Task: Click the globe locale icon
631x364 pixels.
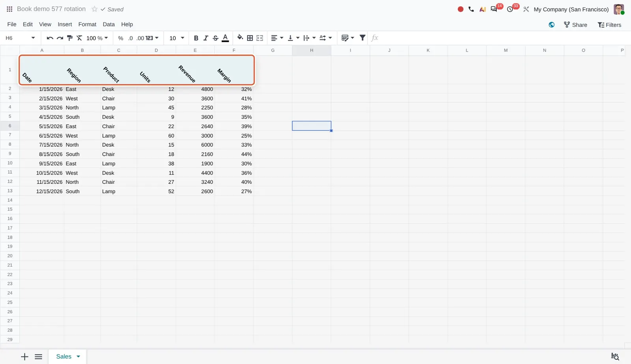Action: [552, 24]
